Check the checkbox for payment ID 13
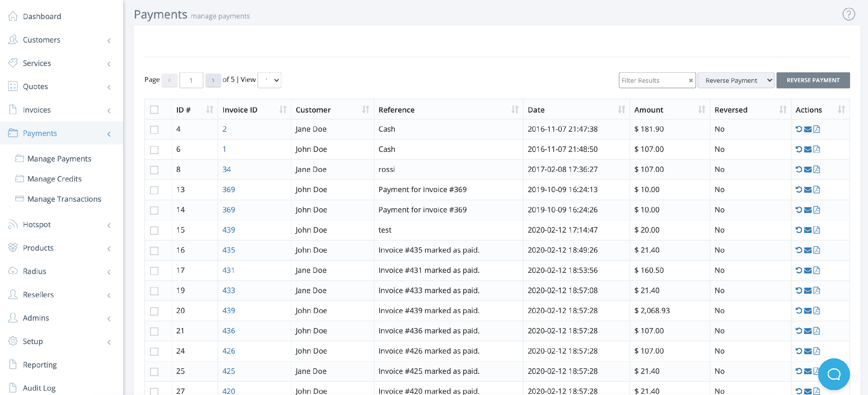 154,190
